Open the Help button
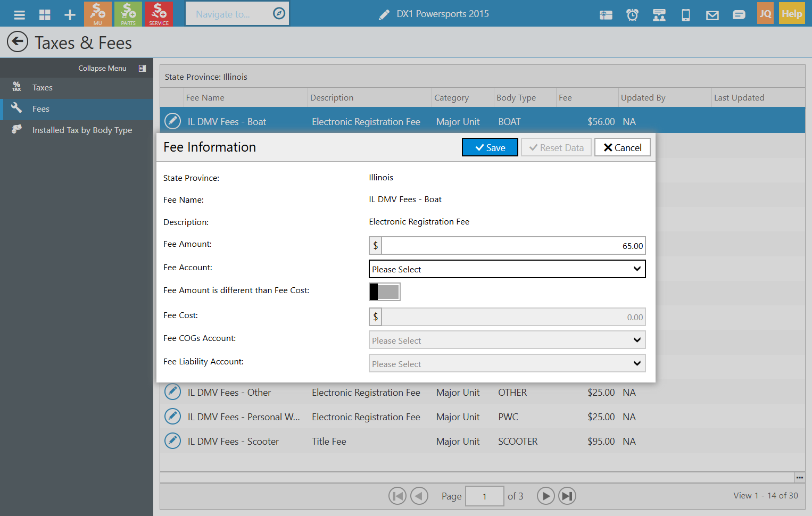812x516 pixels. pos(792,14)
